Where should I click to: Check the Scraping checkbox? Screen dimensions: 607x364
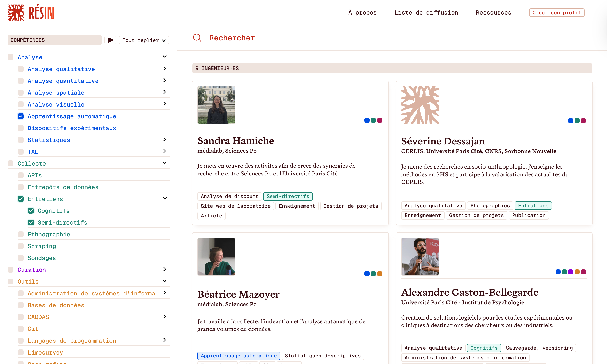21,246
